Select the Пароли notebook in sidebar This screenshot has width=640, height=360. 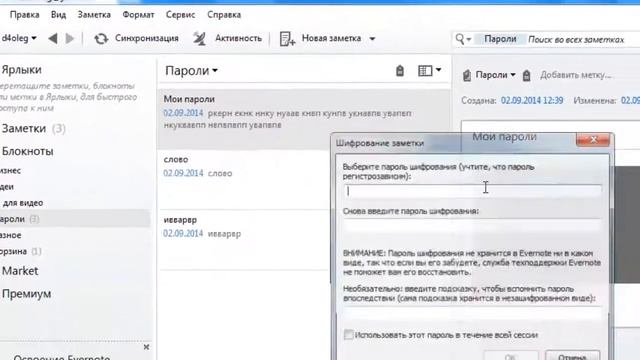pyautogui.click(x=75, y=219)
